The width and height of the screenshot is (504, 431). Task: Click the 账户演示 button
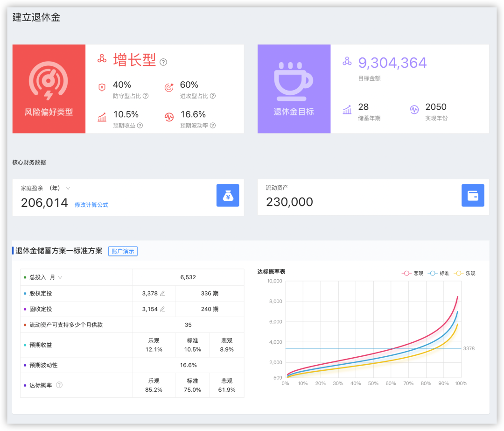tap(123, 251)
